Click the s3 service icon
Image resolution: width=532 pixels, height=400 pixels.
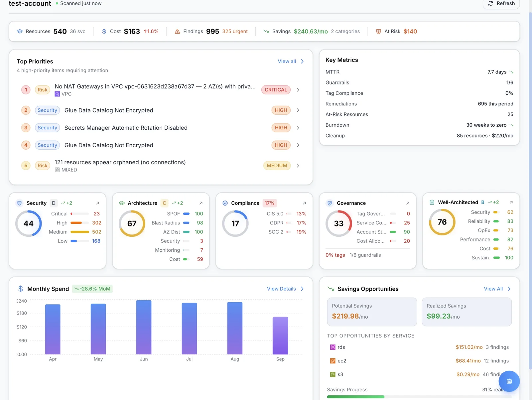[x=332, y=374]
